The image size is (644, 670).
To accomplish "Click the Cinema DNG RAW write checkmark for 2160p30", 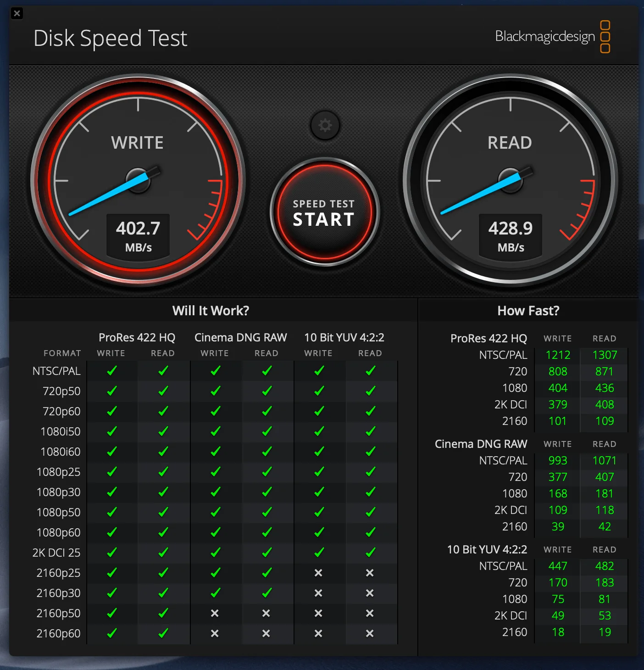I will coord(215,593).
